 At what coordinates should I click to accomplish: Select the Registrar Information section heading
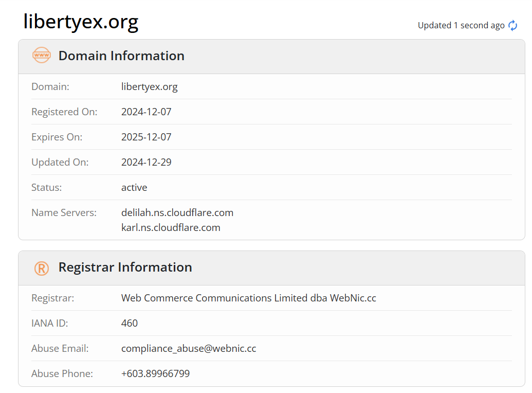tap(125, 267)
